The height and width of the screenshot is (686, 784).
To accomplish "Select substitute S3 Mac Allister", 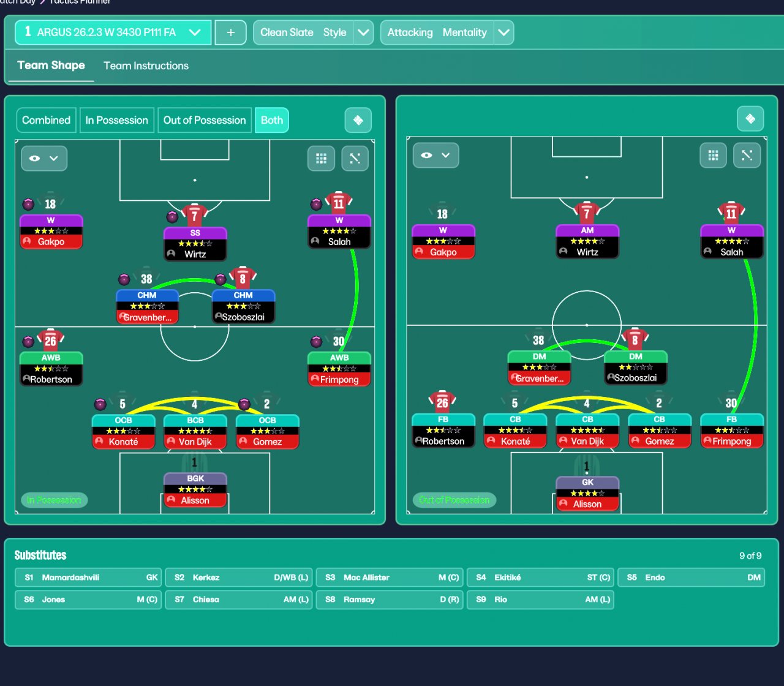I will (x=390, y=578).
